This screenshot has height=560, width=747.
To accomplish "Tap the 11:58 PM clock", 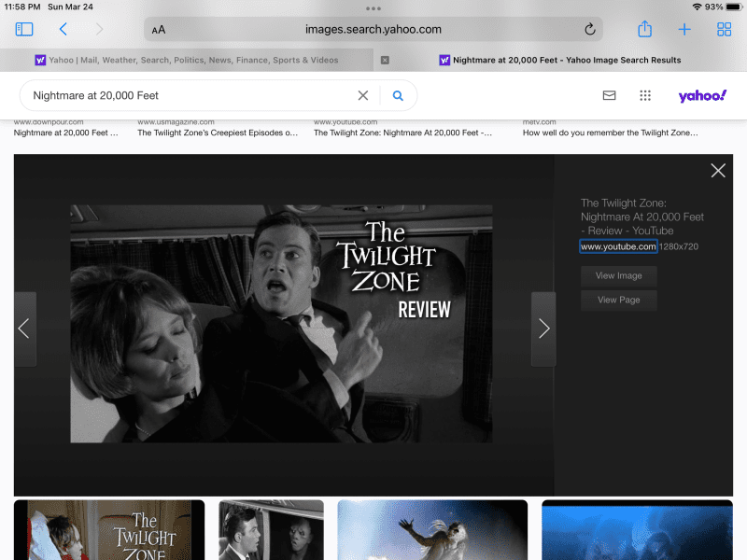I will (x=22, y=7).
